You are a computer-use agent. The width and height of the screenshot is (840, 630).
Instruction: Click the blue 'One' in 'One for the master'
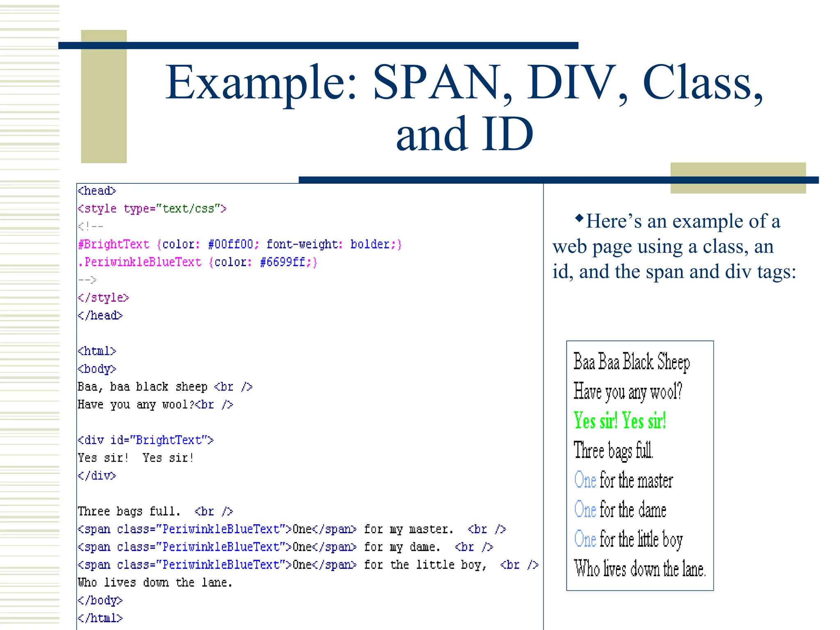coord(585,480)
